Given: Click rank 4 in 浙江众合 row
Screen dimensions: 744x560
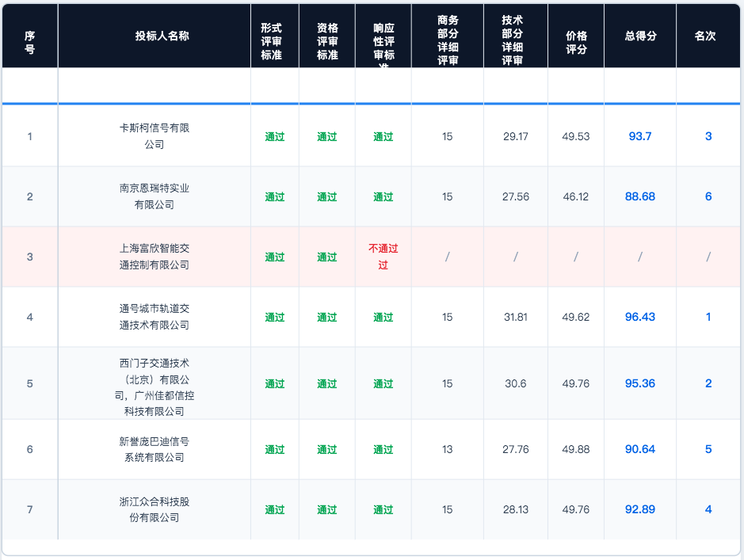Looking at the screenshot, I should (x=708, y=510).
